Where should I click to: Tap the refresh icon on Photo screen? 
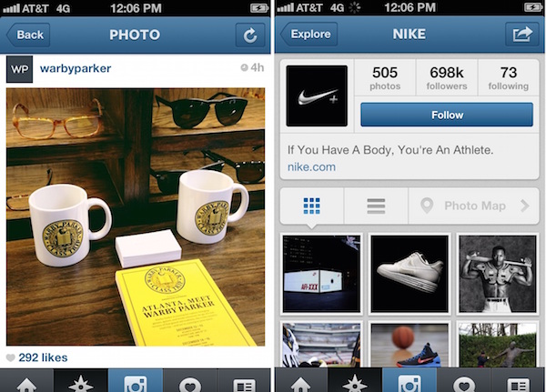pyautogui.click(x=250, y=35)
